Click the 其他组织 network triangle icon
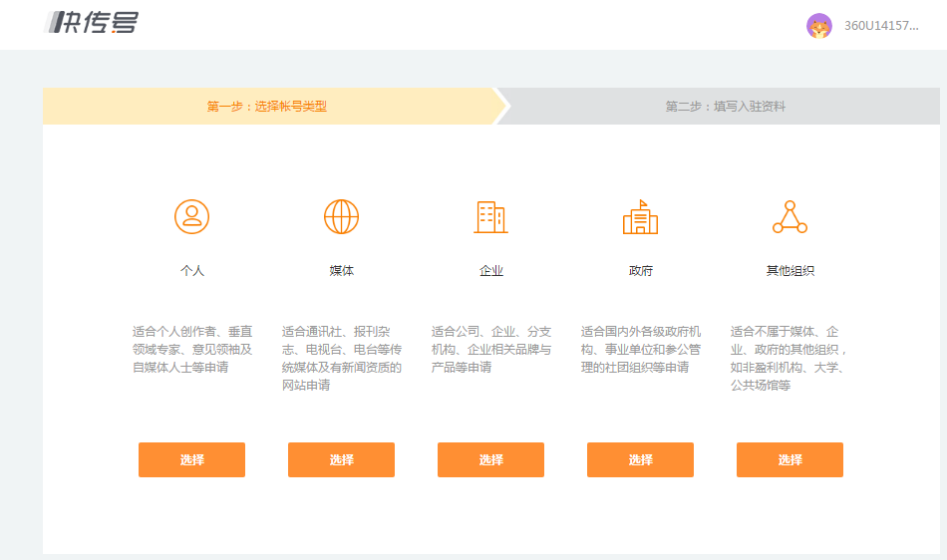This screenshot has width=947, height=560. (x=789, y=216)
